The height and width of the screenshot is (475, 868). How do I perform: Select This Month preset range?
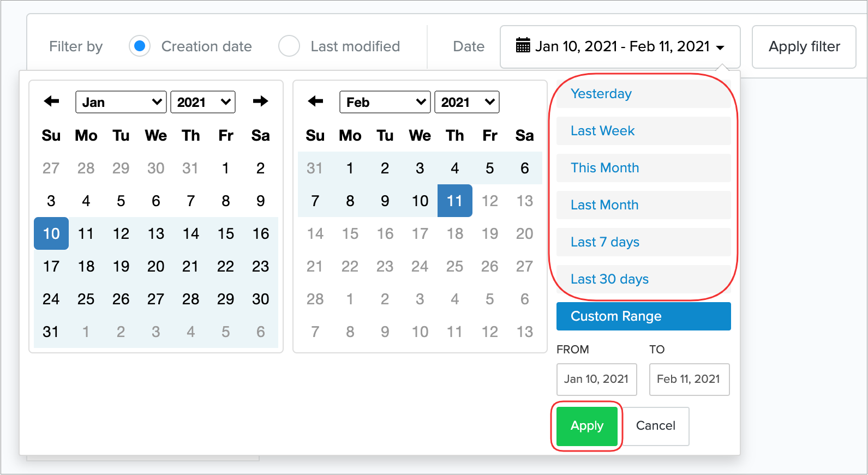coord(643,168)
